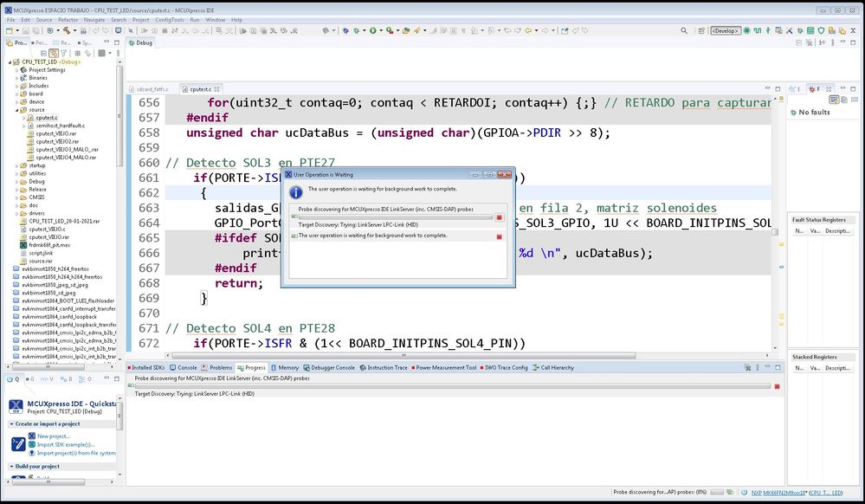Open the Debugger Console tab

329,367
